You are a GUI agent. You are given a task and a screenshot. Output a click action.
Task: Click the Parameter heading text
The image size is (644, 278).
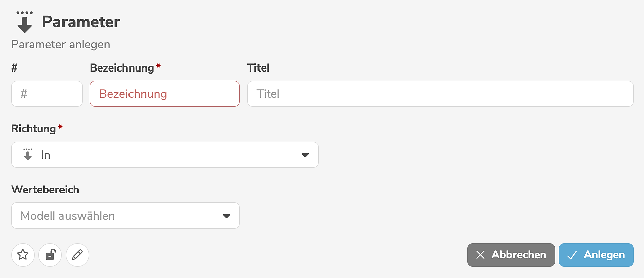point(81,22)
